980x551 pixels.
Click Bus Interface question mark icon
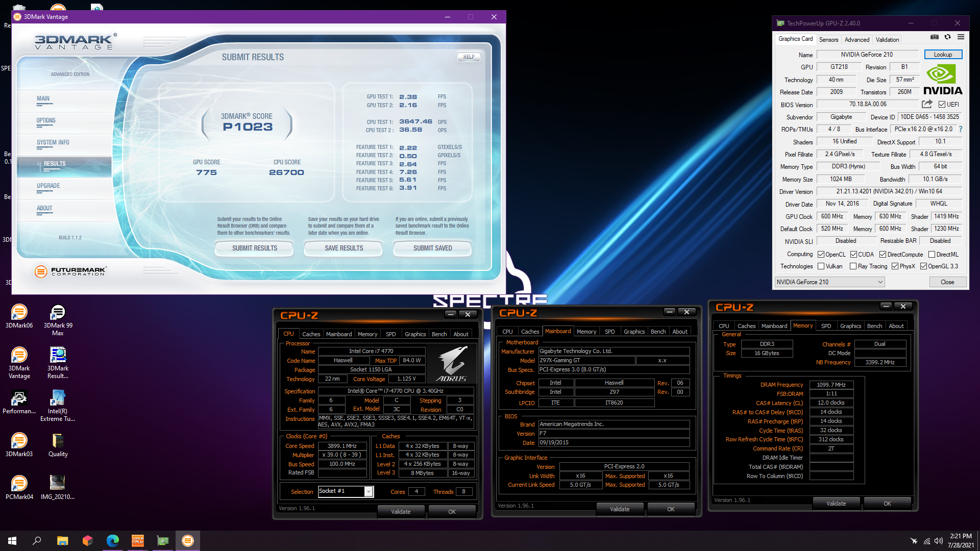coord(961,129)
